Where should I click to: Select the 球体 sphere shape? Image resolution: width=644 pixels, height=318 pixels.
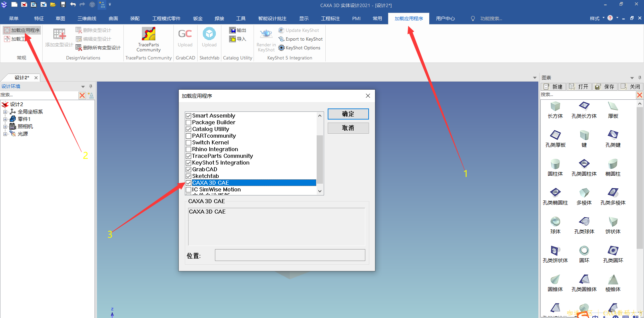pos(555,222)
